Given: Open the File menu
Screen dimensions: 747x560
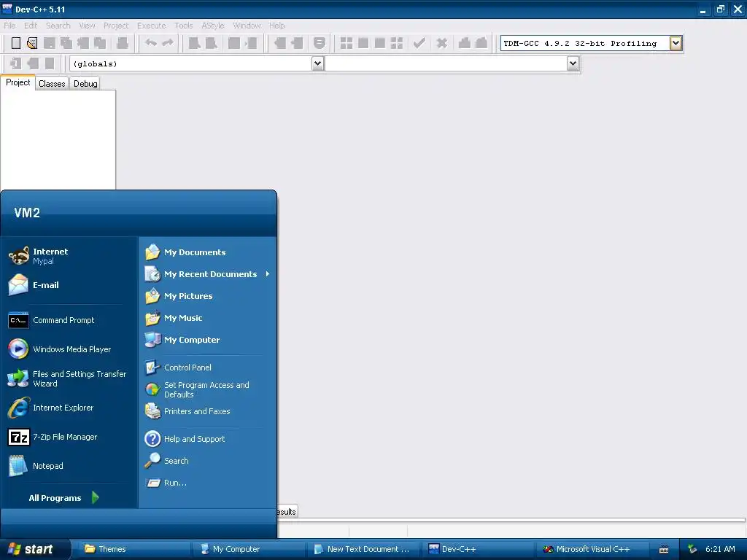Looking at the screenshot, I should (9, 26).
